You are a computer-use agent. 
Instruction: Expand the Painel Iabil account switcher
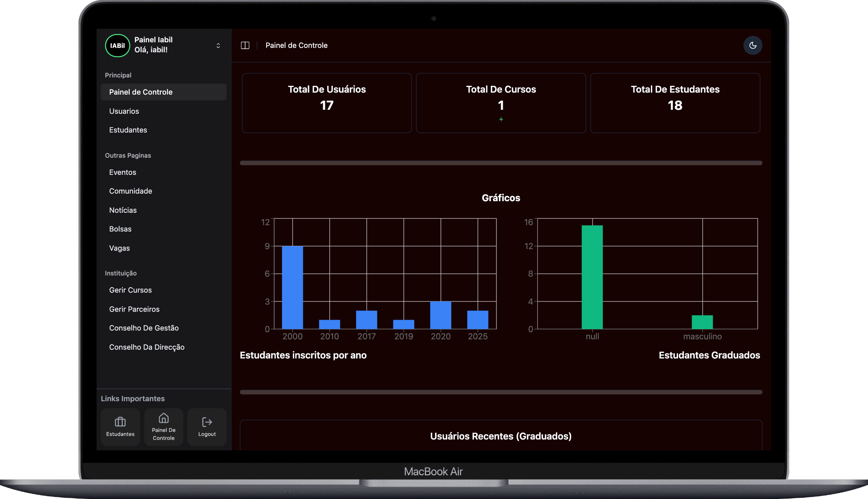tap(218, 46)
